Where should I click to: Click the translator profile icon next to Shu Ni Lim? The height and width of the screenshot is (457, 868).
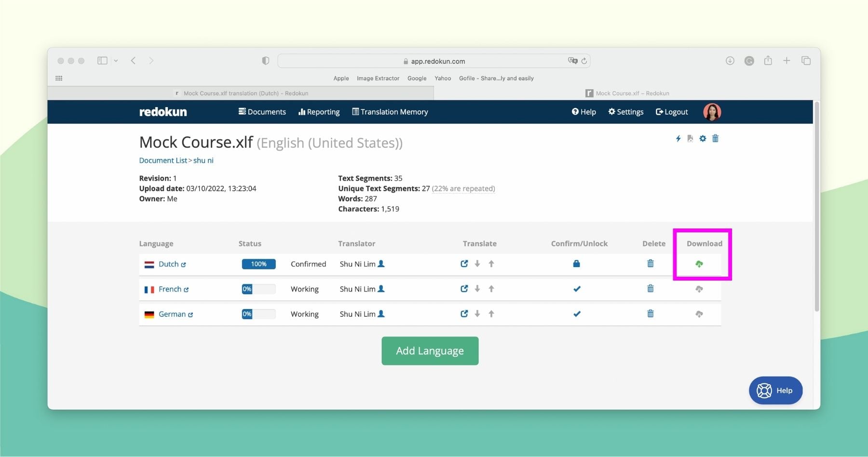point(381,264)
